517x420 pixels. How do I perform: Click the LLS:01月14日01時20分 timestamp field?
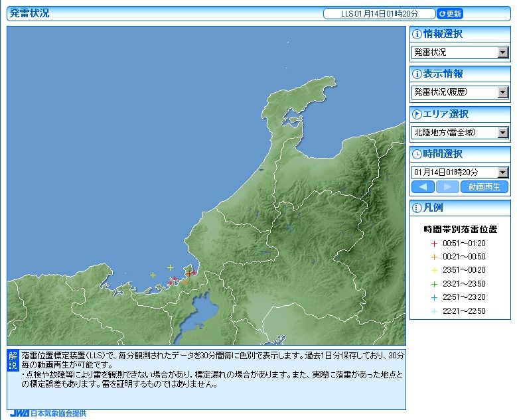380,13
